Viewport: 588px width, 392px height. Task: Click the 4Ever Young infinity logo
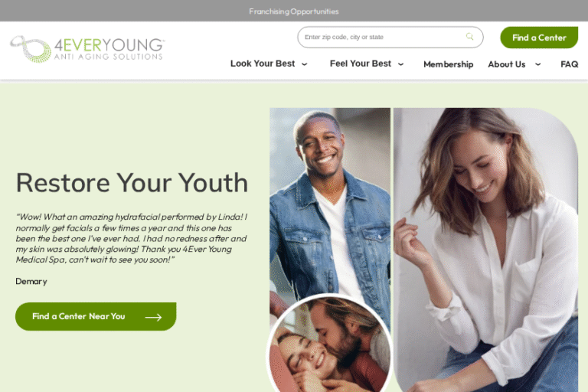pos(31,49)
